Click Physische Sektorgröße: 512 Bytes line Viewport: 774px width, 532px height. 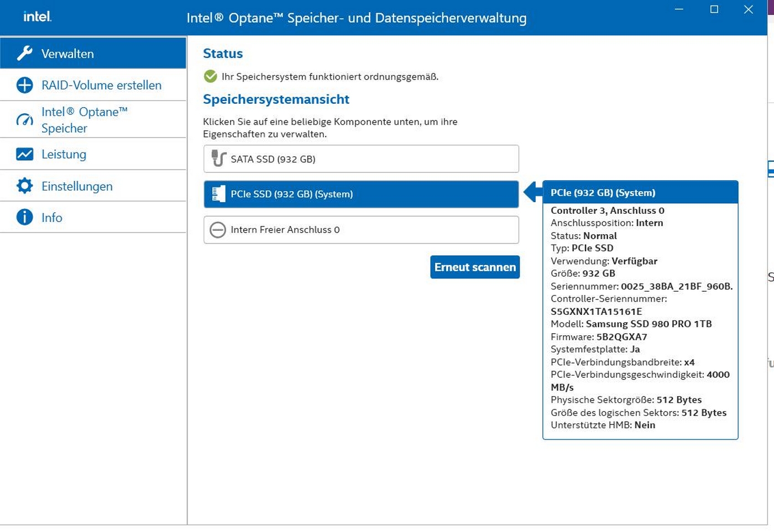pyautogui.click(x=626, y=399)
